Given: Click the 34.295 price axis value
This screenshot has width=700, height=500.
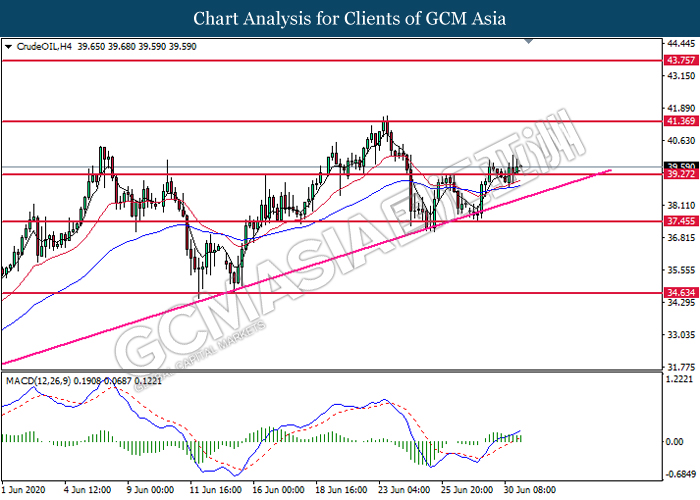Looking at the screenshot, I should [681, 303].
